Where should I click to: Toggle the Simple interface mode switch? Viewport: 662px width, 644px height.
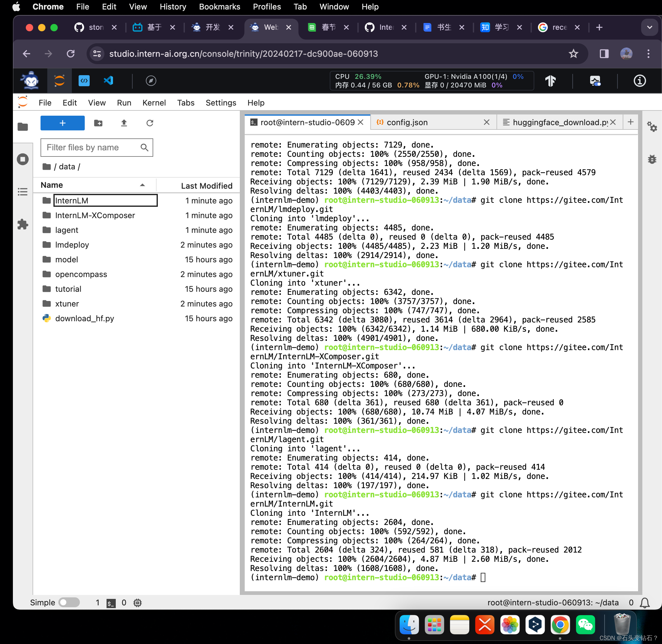(69, 602)
